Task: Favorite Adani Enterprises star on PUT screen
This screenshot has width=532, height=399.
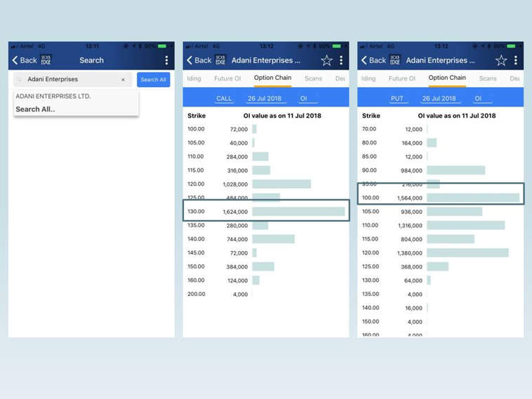Action: tap(501, 60)
